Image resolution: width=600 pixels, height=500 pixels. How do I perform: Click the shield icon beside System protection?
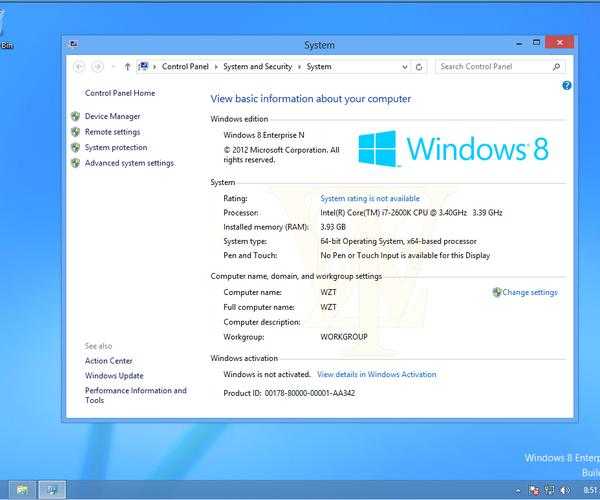click(76, 148)
